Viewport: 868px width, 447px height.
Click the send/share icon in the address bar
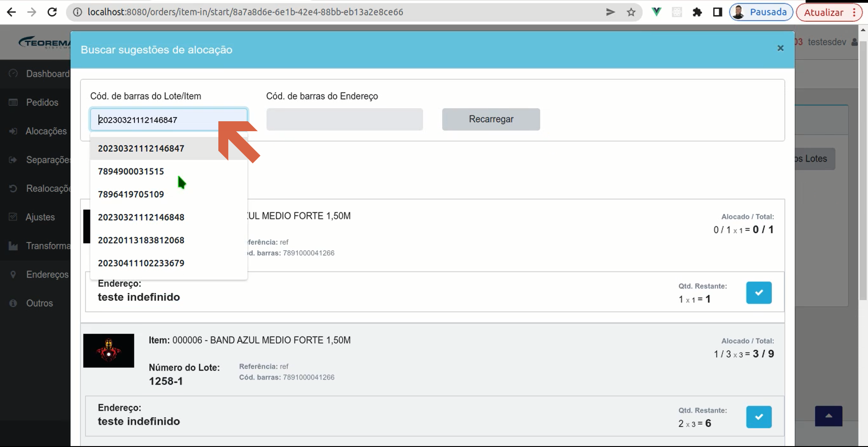[610, 12]
